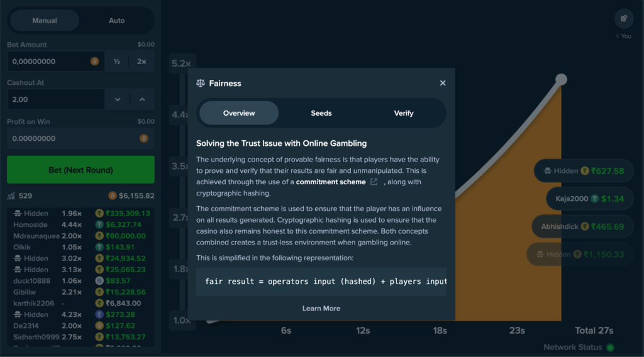The height and width of the screenshot is (357, 644).
Task: Open the Seeds tab
Action: pyautogui.click(x=321, y=113)
